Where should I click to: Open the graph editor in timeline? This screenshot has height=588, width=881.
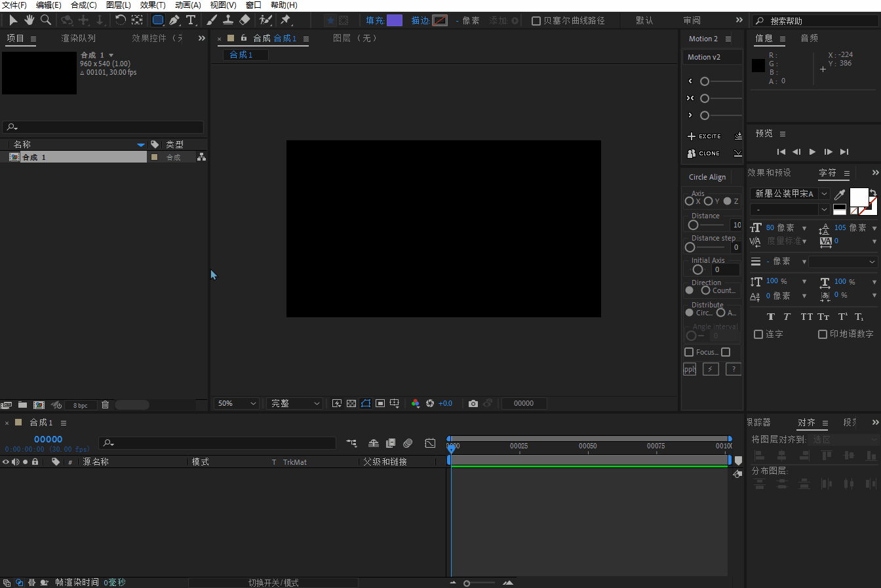click(430, 444)
